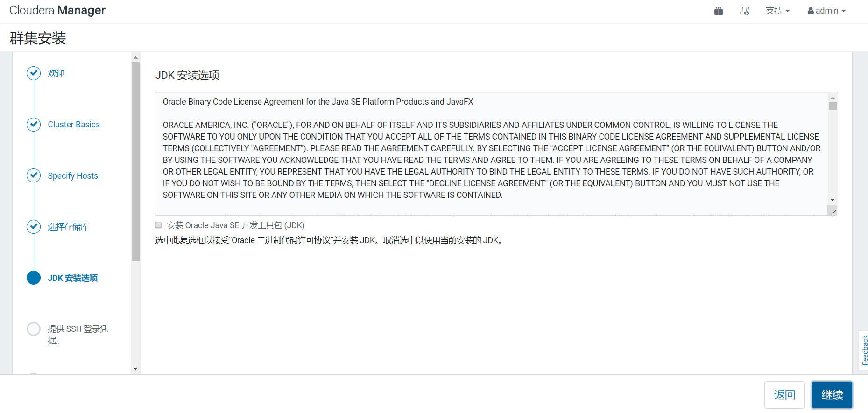Open the parcel gift icon in header
The image size is (868, 413).
(x=719, y=11)
